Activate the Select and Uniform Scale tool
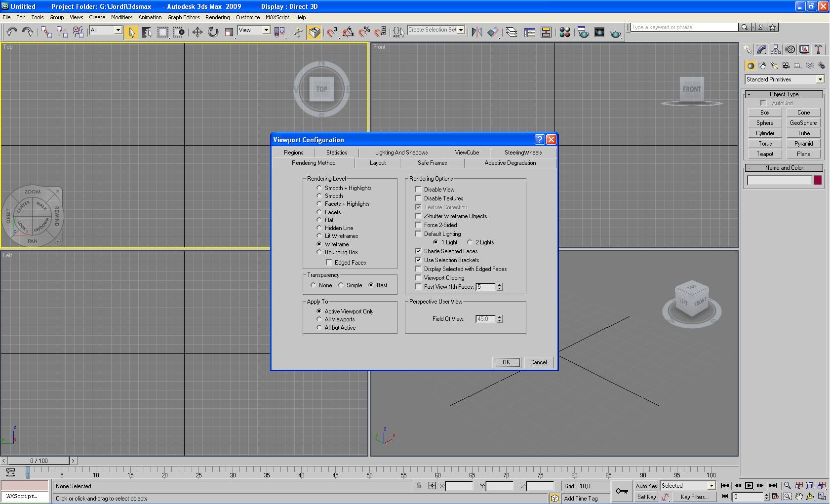 pos(229,32)
